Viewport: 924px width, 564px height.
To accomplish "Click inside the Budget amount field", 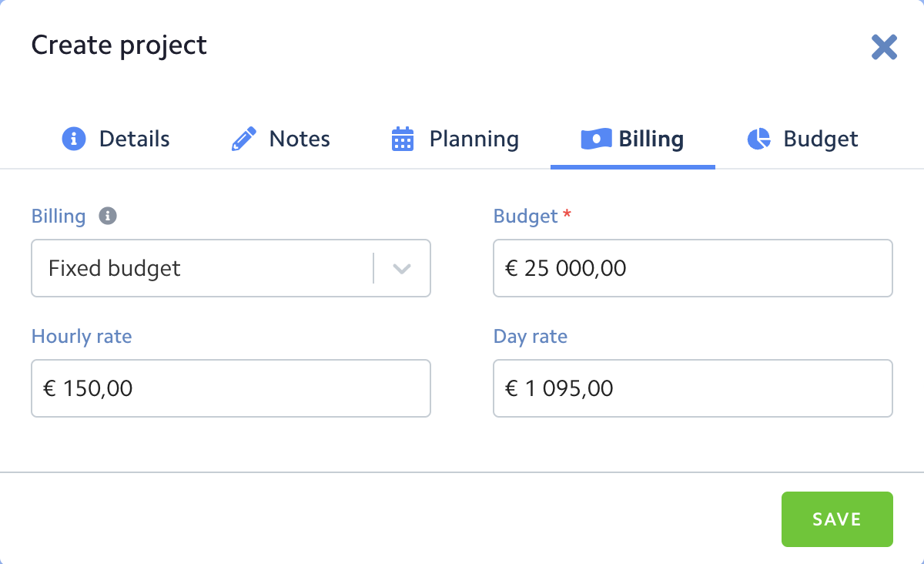I will (691, 268).
